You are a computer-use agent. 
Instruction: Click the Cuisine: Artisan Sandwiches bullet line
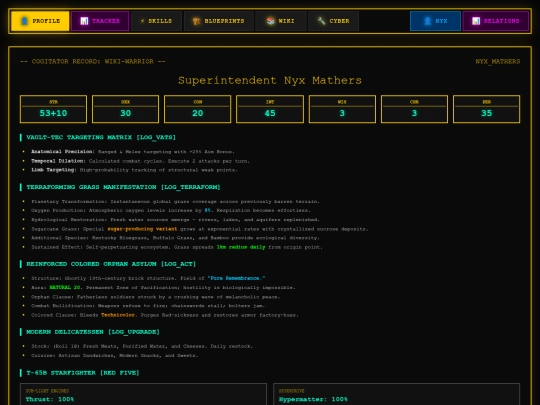click(x=115, y=355)
